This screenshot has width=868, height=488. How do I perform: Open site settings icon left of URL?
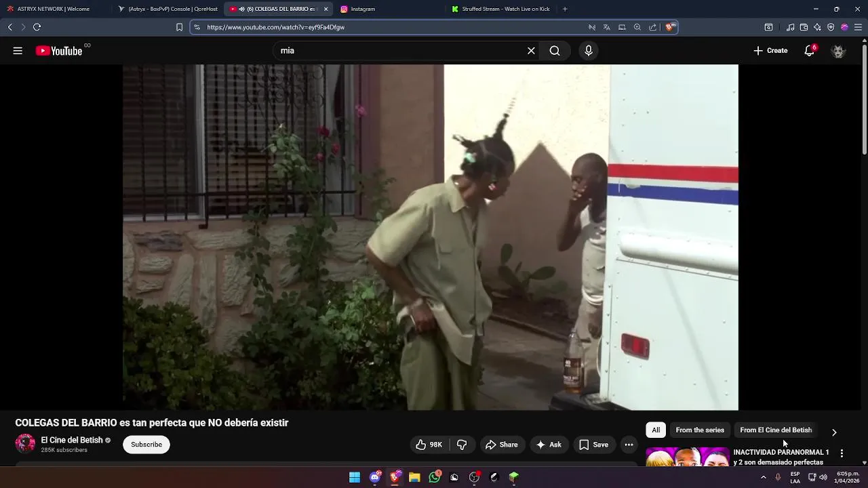point(197,27)
